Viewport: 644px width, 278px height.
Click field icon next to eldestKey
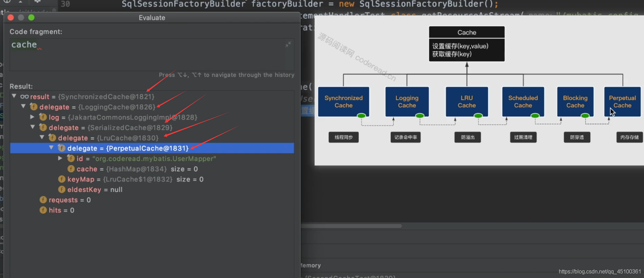tap(61, 189)
